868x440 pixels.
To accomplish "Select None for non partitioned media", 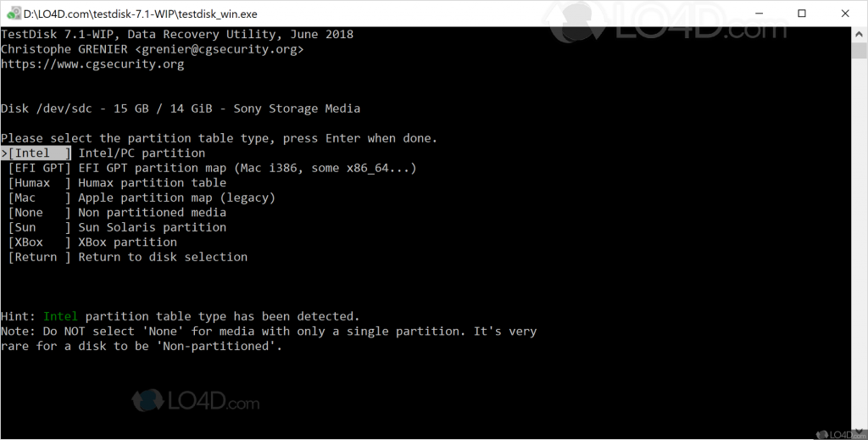I will pos(117,213).
